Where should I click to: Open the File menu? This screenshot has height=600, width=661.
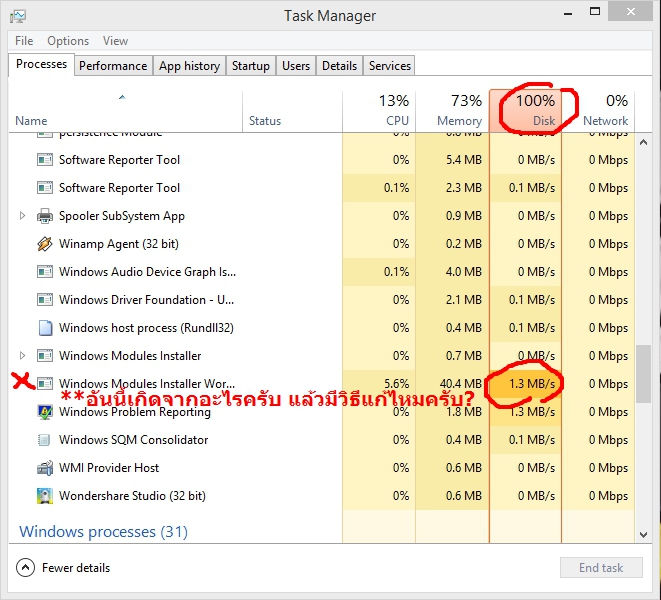click(24, 41)
